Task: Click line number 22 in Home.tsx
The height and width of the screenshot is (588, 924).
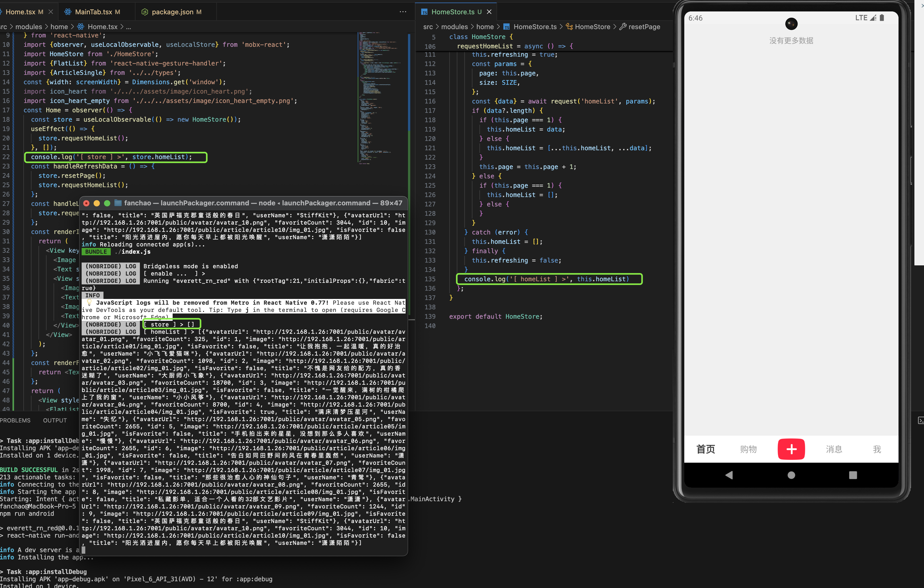Action: click(6, 157)
